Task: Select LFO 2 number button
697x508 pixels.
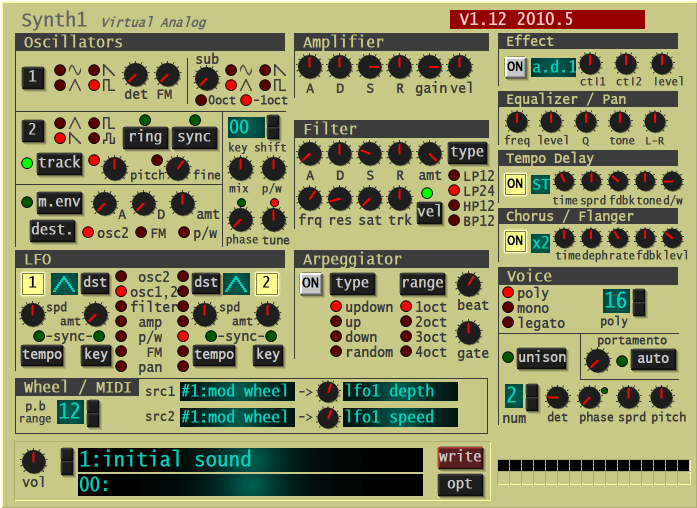Action: [x=266, y=284]
